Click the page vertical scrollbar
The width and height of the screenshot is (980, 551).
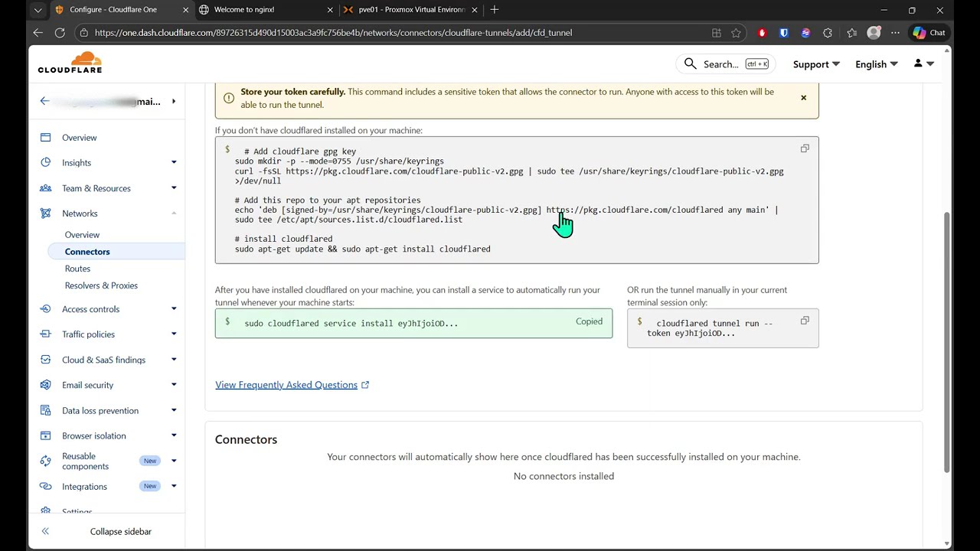(x=946, y=342)
